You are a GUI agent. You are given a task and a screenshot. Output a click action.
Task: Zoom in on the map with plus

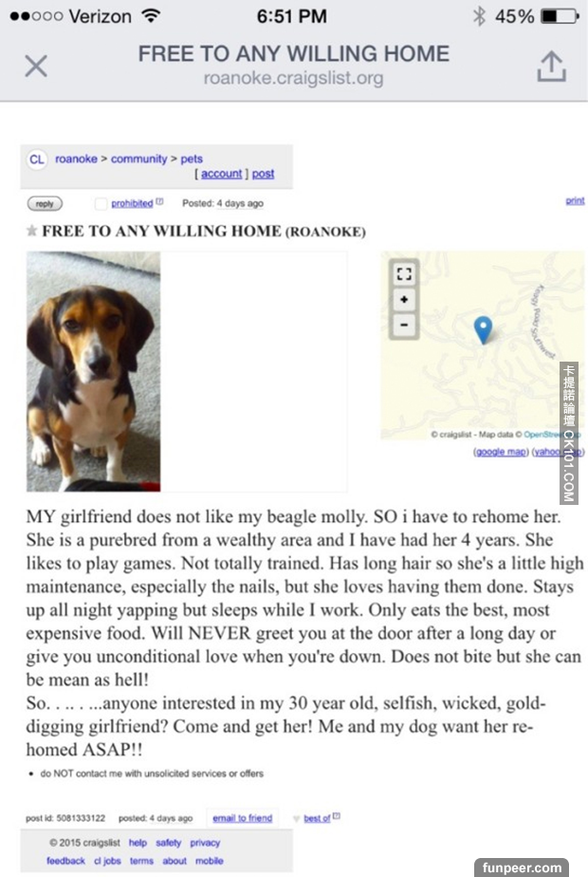click(x=404, y=300)
